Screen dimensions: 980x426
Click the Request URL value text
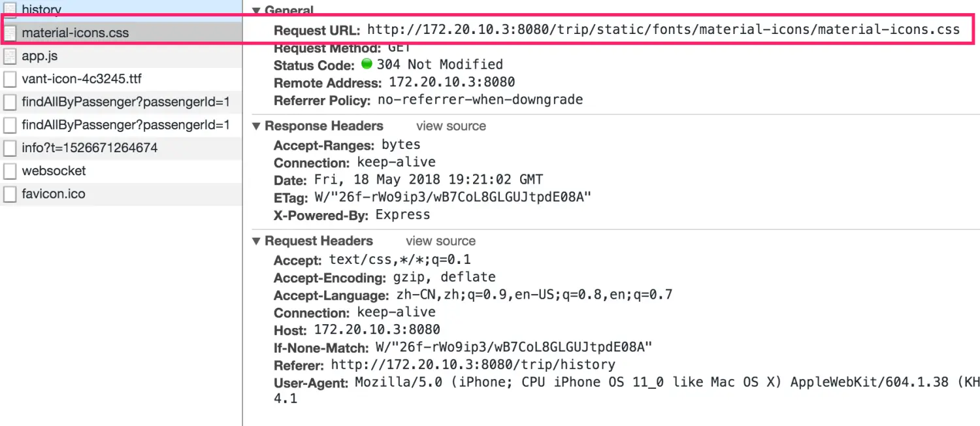tap(663, 29)
